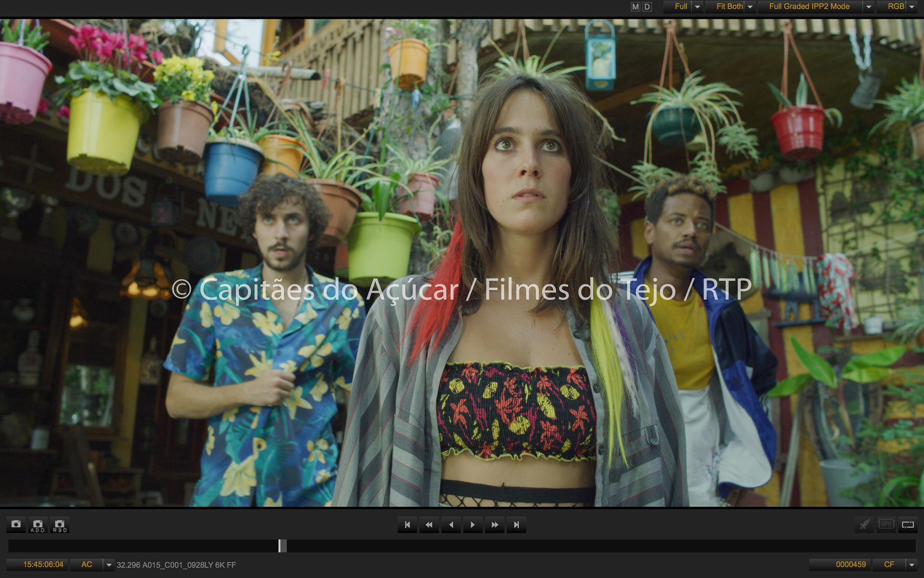
Task: Open the Fit Both zoom dropdown
Action: (x=750, y=7)
